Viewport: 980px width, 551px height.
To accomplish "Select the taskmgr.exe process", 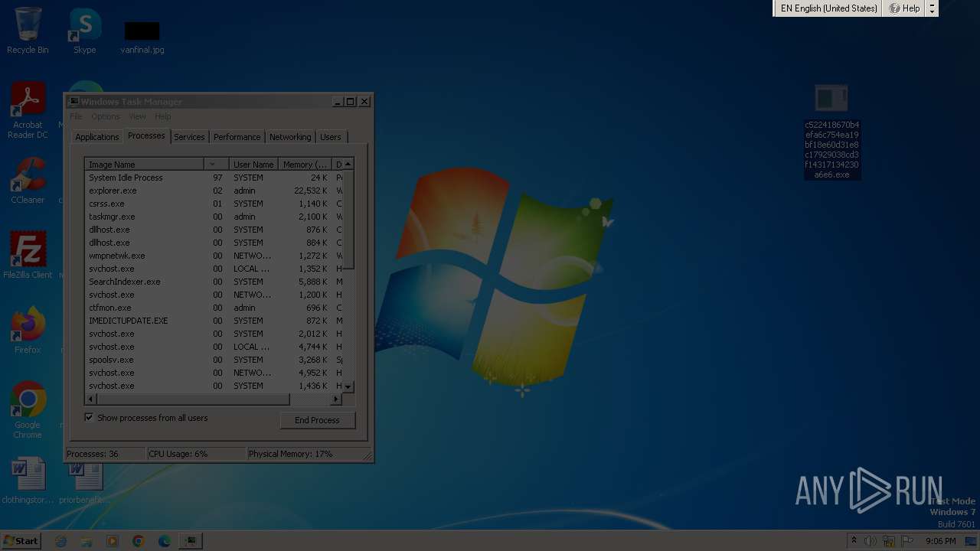I will click(x=213, y=217).
